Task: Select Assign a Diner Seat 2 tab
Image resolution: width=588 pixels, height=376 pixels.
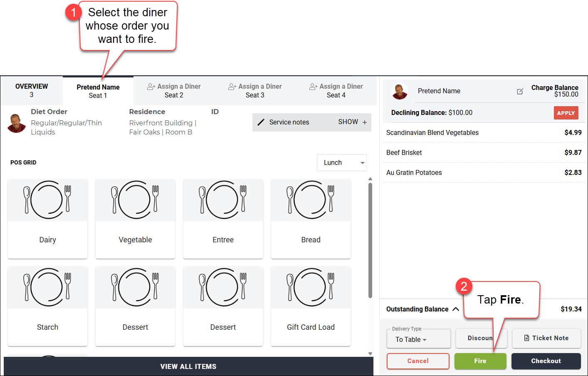Action: pos(174,90)
